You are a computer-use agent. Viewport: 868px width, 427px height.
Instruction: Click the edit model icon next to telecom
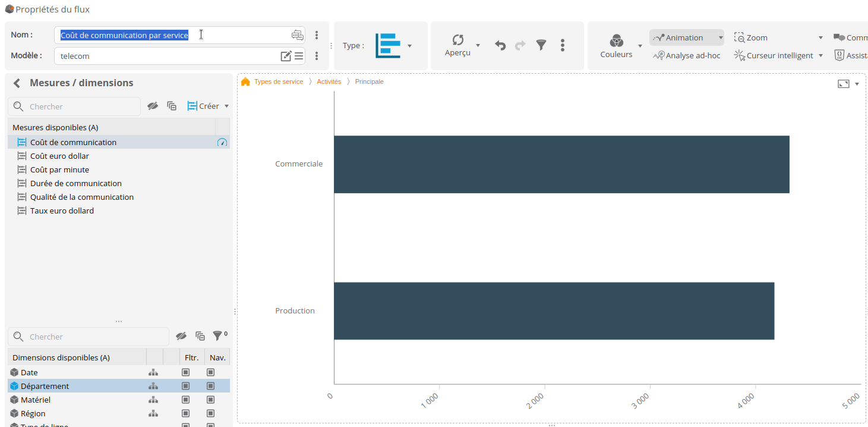[x=286, y=56]
